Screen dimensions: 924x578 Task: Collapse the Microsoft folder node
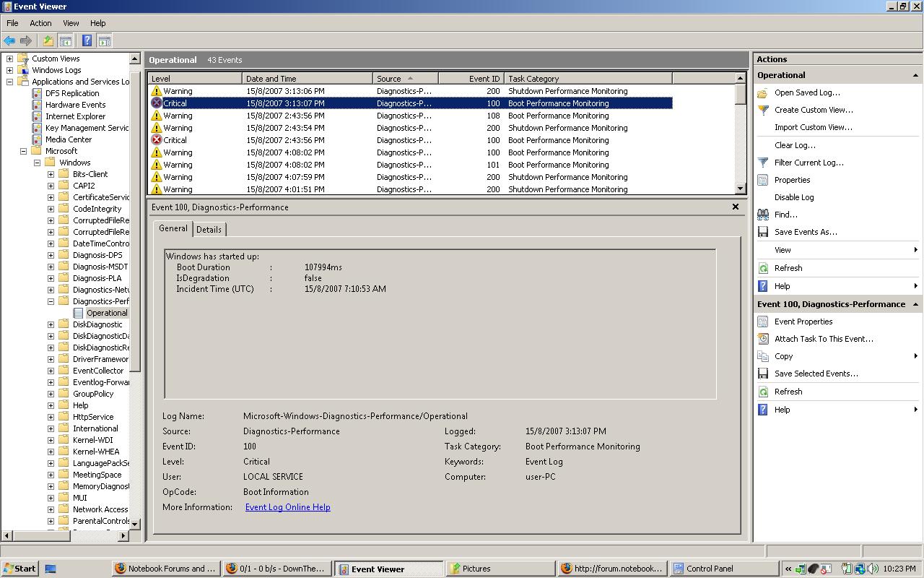coord(23,151)
